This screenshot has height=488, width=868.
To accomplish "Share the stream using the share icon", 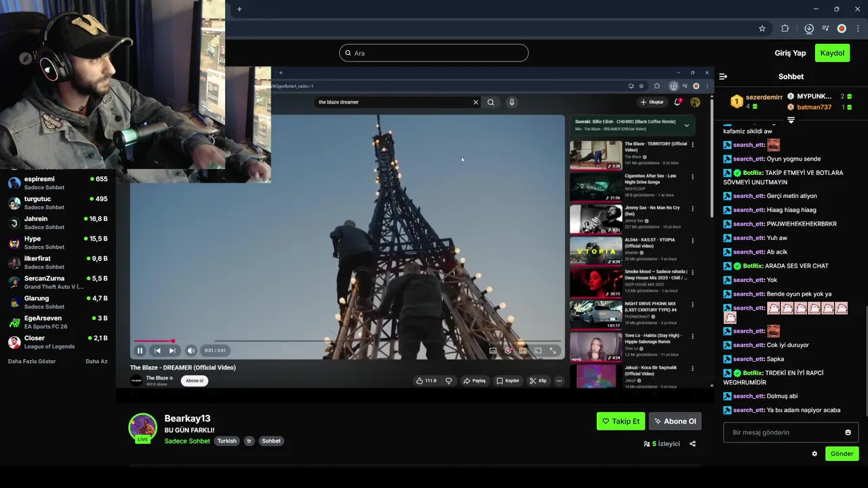I will pyautogui.click(x=692, y=444).
